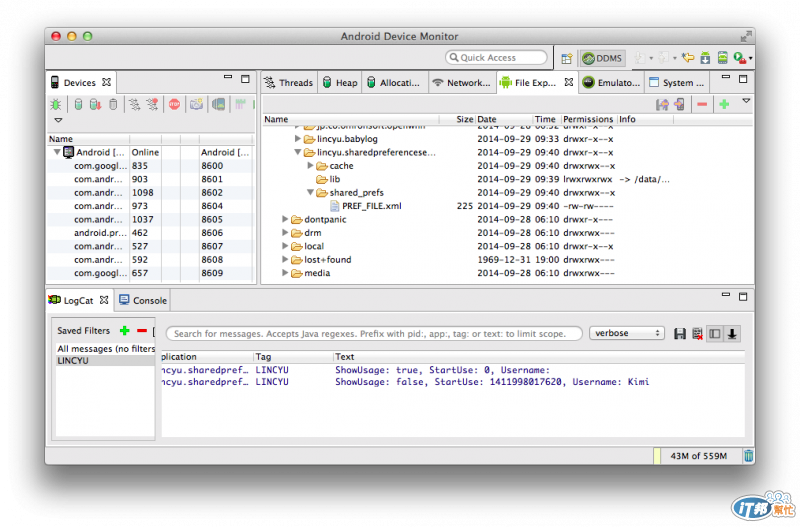
Task: Click the run with lint green icon
Action: pyautogui.click(x=740, y=58)
